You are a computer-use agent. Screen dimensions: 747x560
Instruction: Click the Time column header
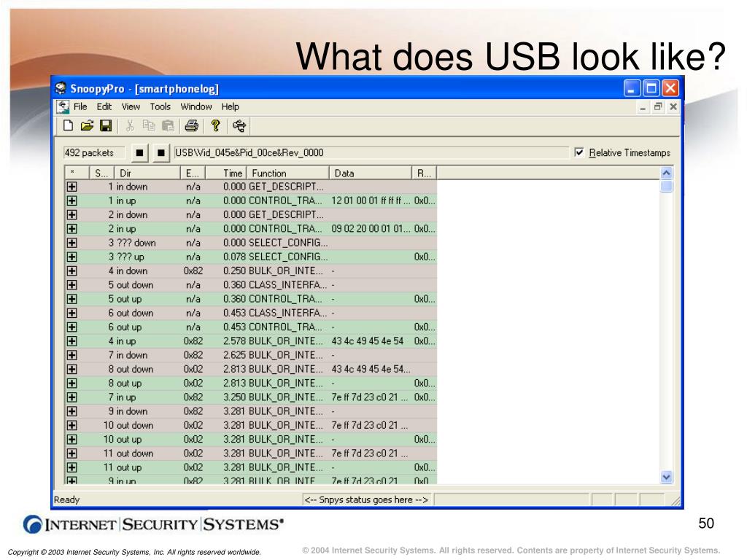click(226, 173)
